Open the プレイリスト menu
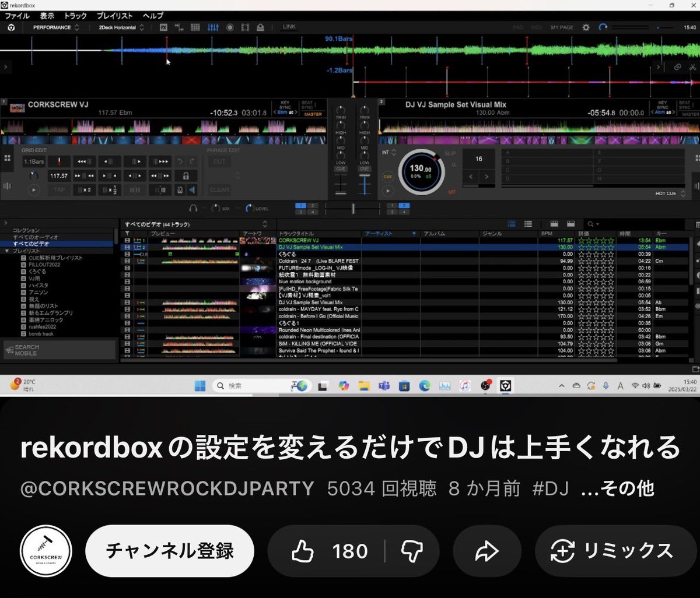 click(x=114, y=16)
